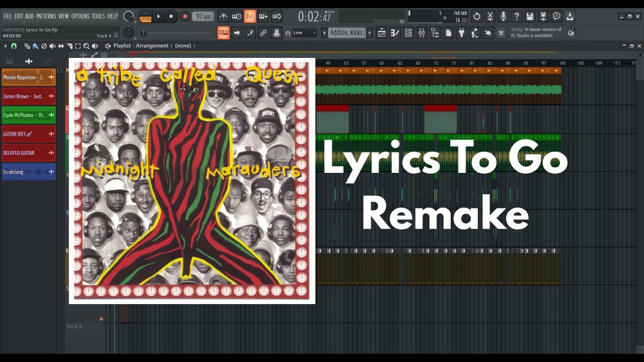The image size is (644, 362).
Task: Click the song position slider handle
Action: [x=143, y=33]
